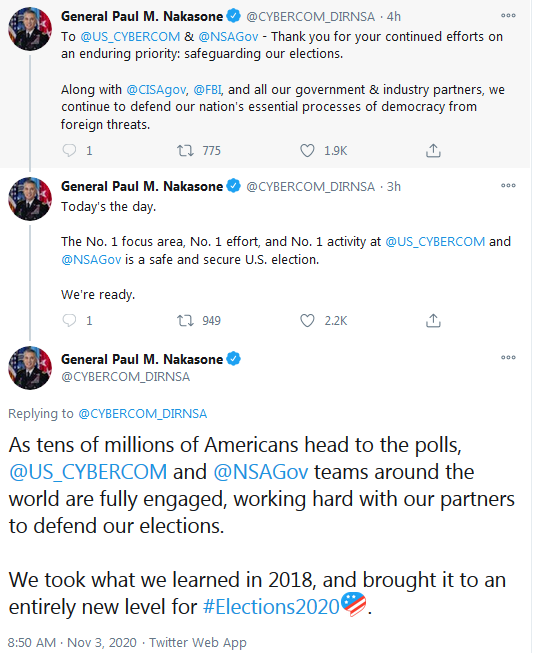Open the #Elections2020 hashtag
The height and width of the screenshot is (653, 535).
tap(271, 607)
